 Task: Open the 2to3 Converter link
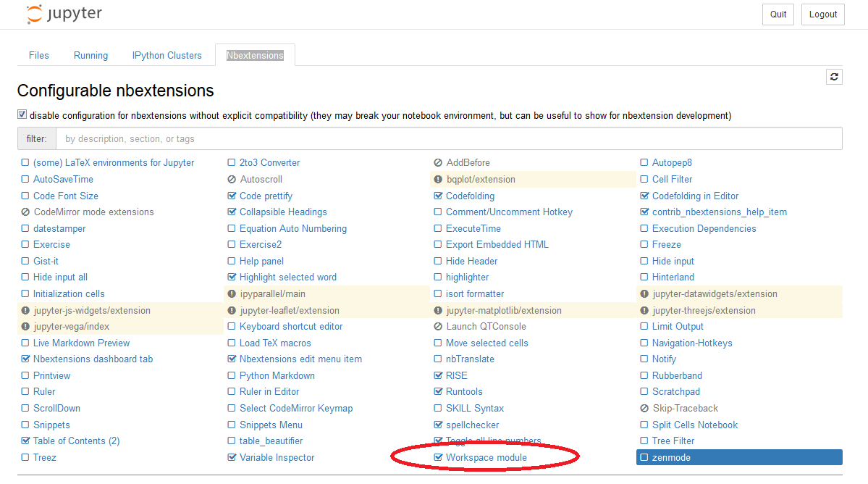269,163
